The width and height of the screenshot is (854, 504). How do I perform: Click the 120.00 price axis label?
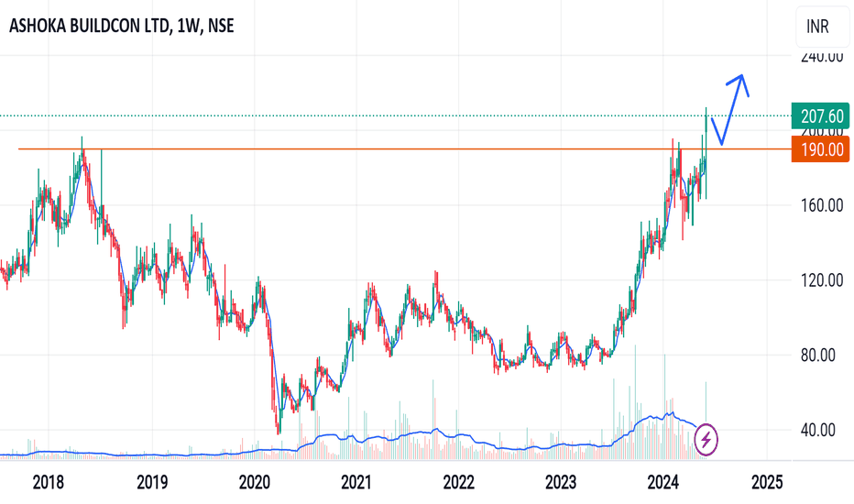(x=822, y=280)
